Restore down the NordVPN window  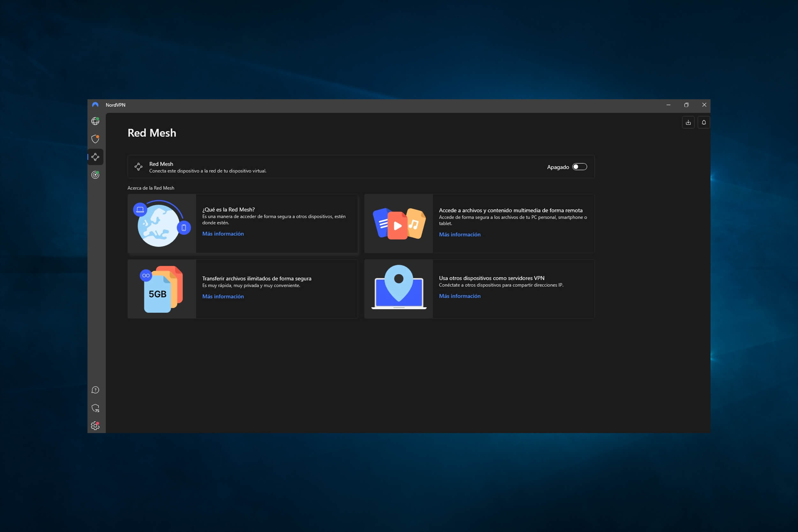[x=686, y=105]
